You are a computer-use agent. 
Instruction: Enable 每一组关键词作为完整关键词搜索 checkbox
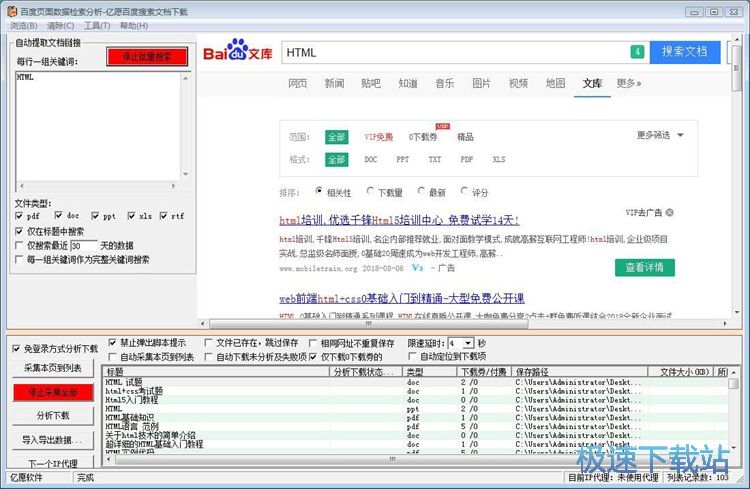[19, 259]
